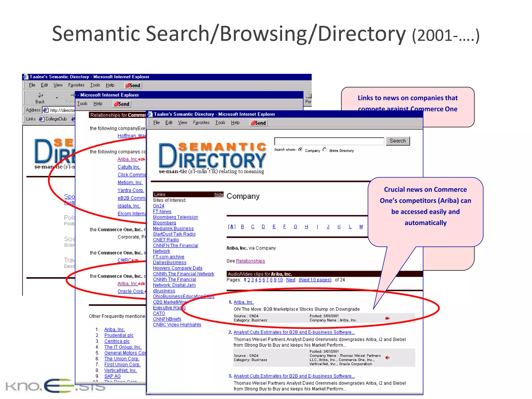This screenshot has height=399, width=532.
Task: Play the video clip icon for result 1
Action: [387, 318]
